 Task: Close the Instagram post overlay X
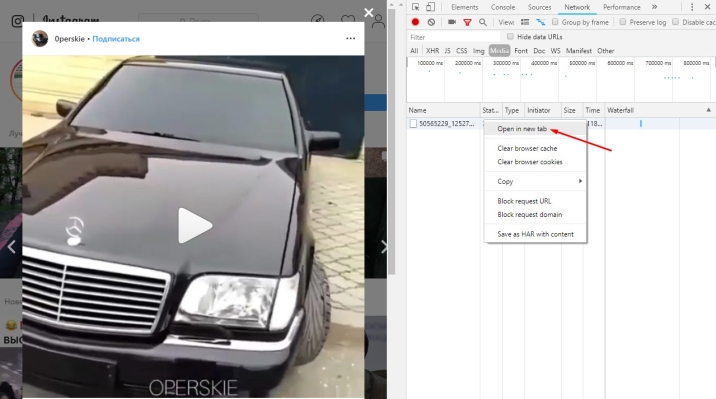[369, 12]
